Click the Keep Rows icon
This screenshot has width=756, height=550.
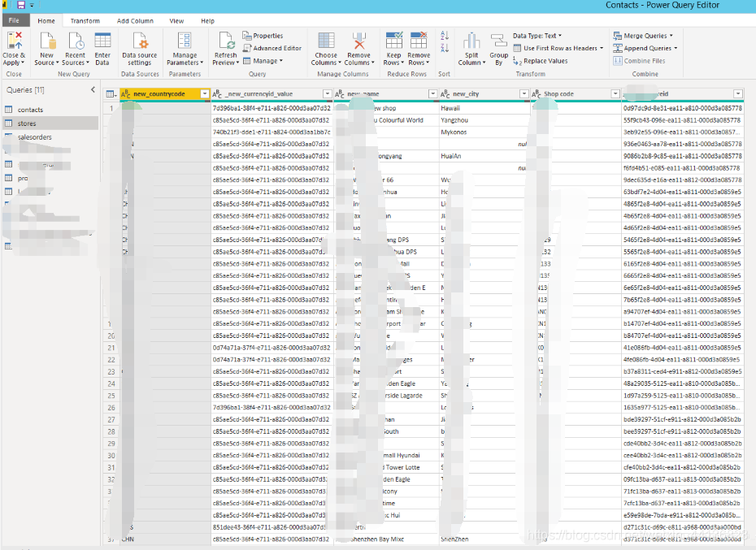(x=394, y=41)
